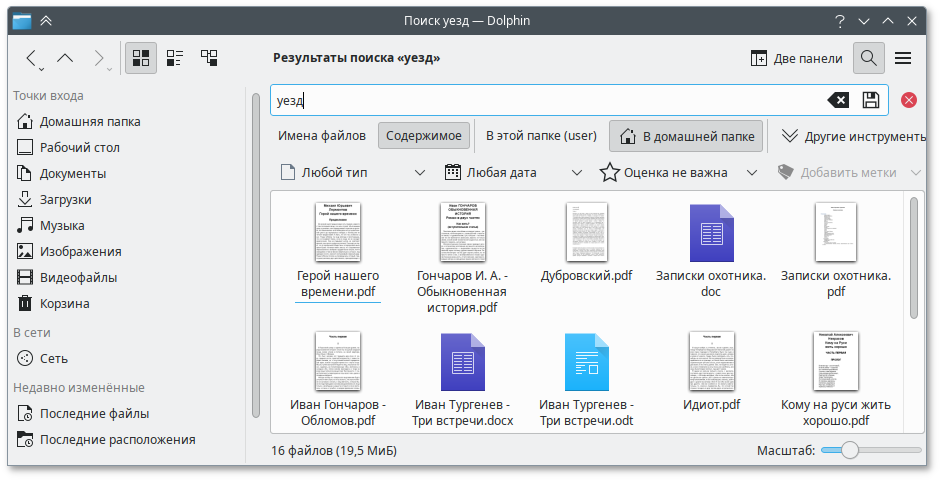The image size is (940, 480).
Task: Enable search in home folder
Action: coord(686,135)
